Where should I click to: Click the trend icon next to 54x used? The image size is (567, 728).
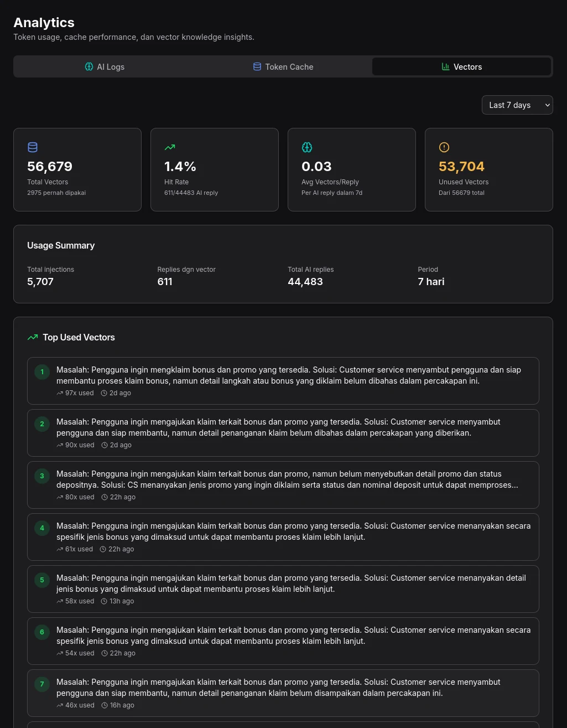click(x=60, y=653)
